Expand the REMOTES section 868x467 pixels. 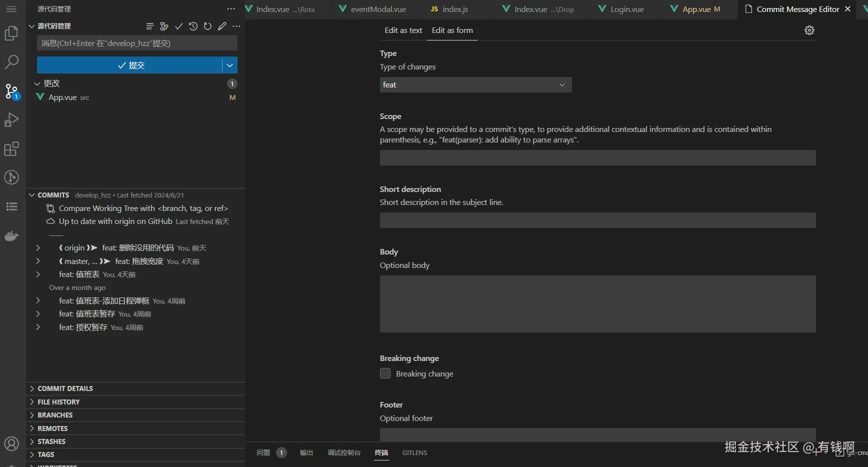[x=135, y=428]
